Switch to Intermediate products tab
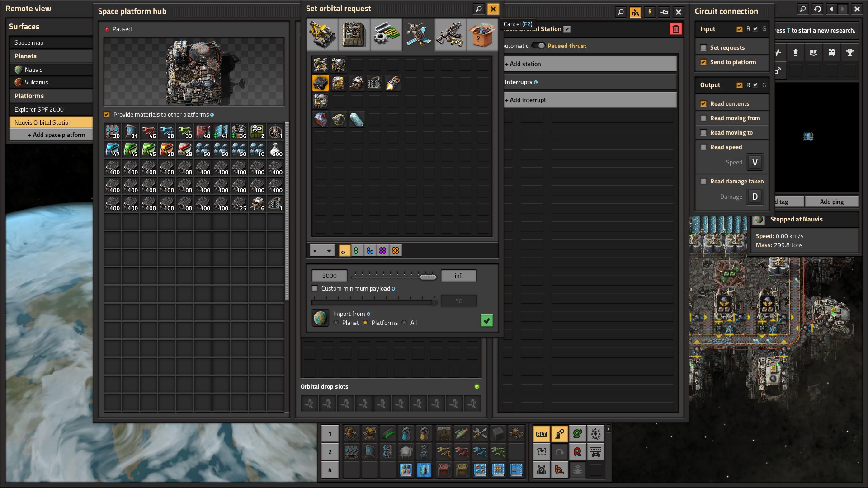Viewport: 868px width, 488px height. pos(386,34)
